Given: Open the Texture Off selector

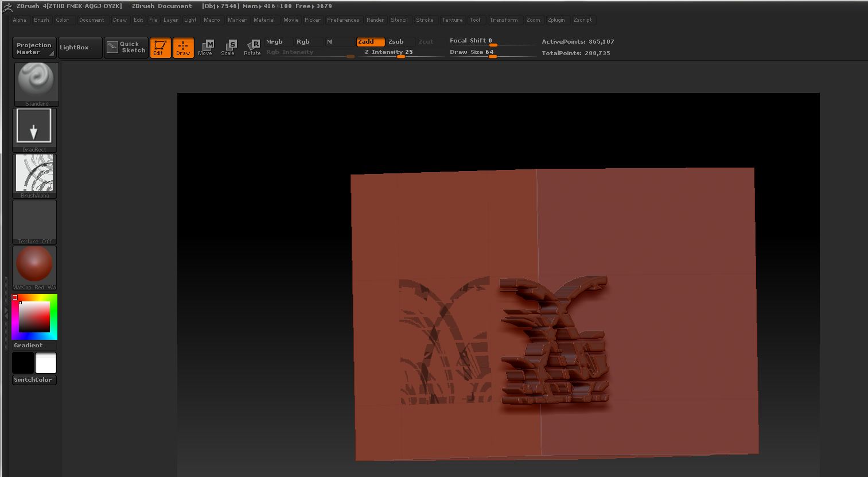Looking at the screenshot, I should point(34,221).
